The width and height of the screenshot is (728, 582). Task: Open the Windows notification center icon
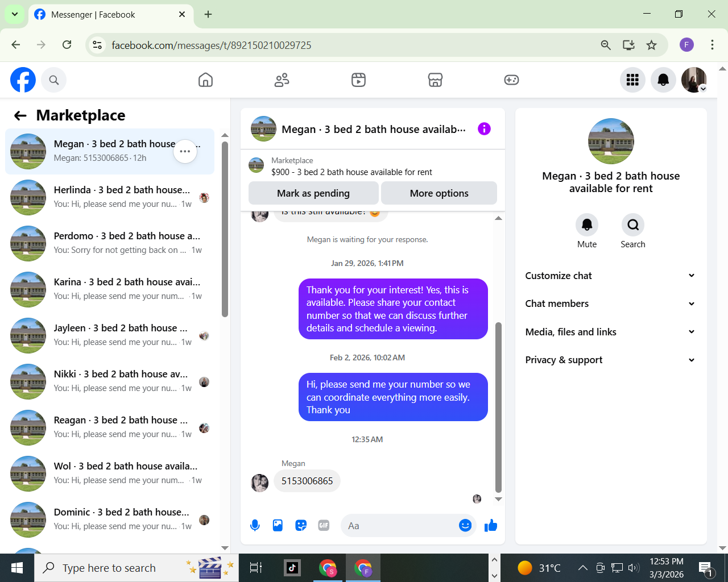pyautogui.click(x=706, y=568)
